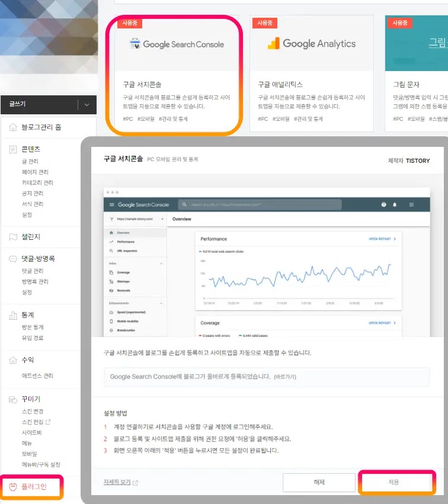This screenshot has height=504, width=448.
Task: Click Performance OPEN REPORT link in preview
Action: [x=382, y=239]
